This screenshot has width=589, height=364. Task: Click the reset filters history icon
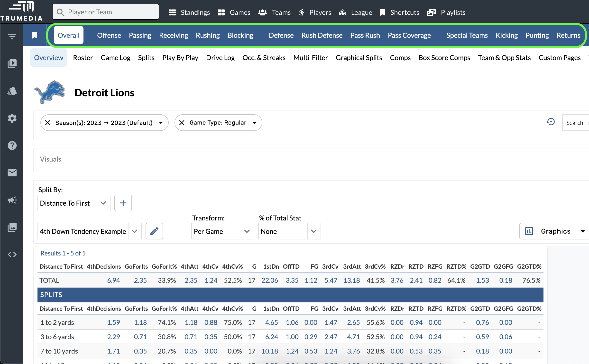[x=551, y=122]
